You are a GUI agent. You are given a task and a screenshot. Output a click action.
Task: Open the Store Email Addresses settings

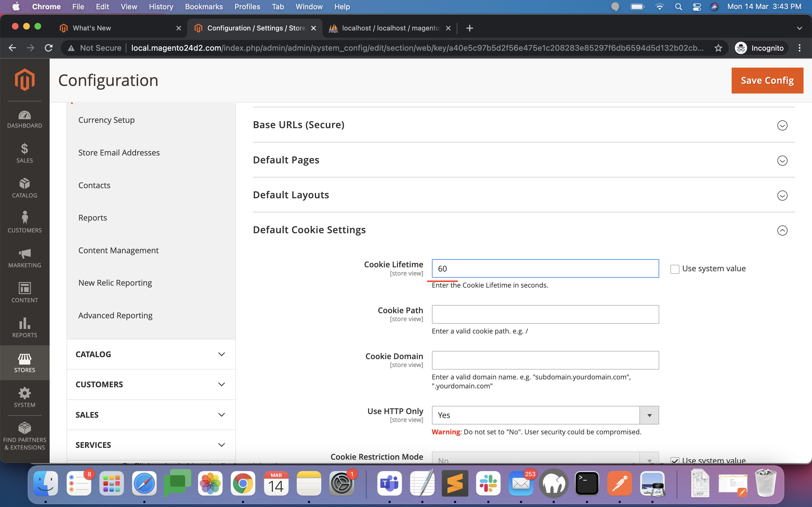tap(119, 153)
